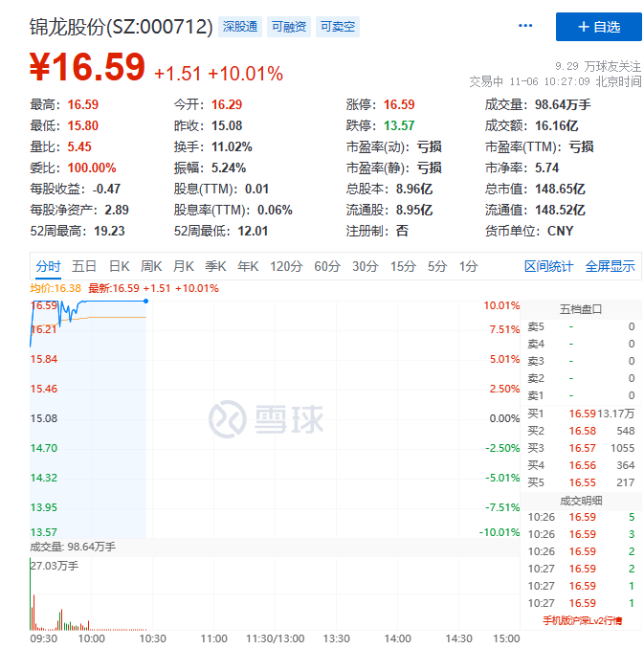The height and width of the screenshot is (649, 644).
Task: Click the 总市值 value 148.65亿
Action: (560, 190)
